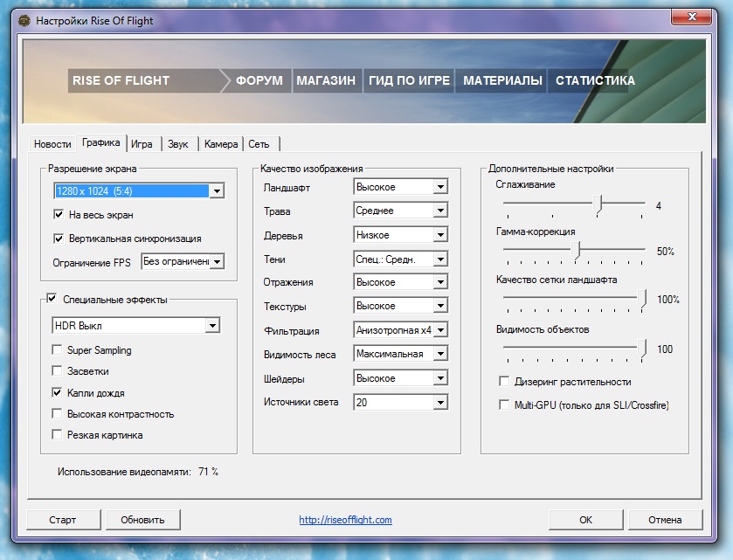Switch to the Графика tab
This screenshot has width=733, height=560.
tap(101, 142)
